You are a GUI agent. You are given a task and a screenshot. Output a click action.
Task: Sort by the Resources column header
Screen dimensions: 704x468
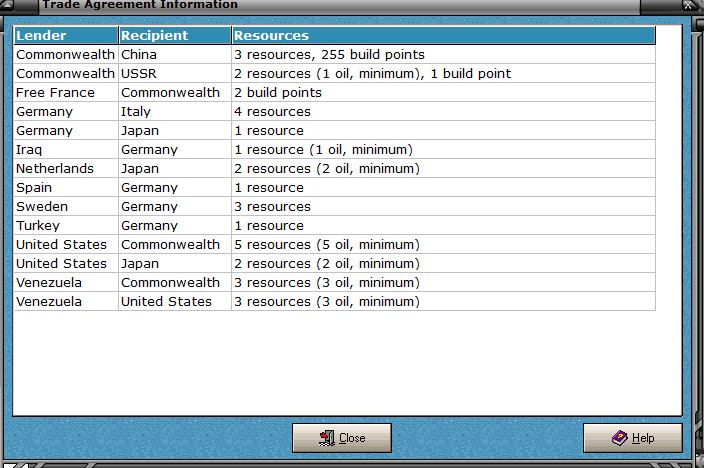(444, 35)
